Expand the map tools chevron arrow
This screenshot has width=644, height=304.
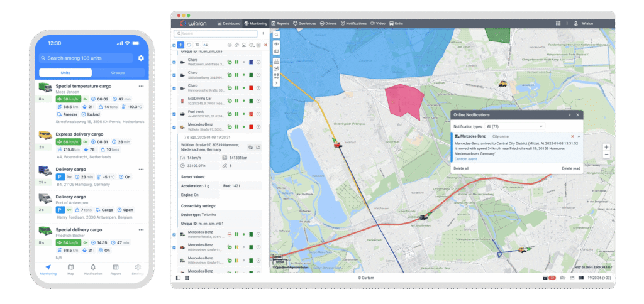tap(277, 82)
